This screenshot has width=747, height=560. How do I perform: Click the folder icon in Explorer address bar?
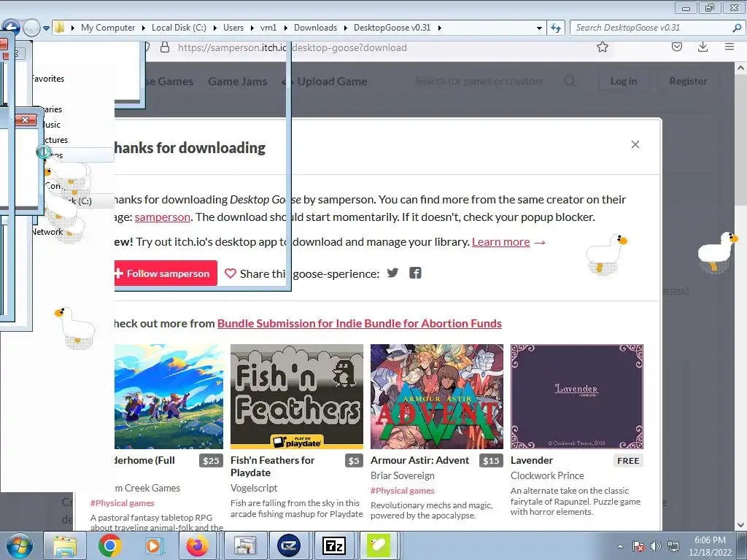tap(59, 27)
